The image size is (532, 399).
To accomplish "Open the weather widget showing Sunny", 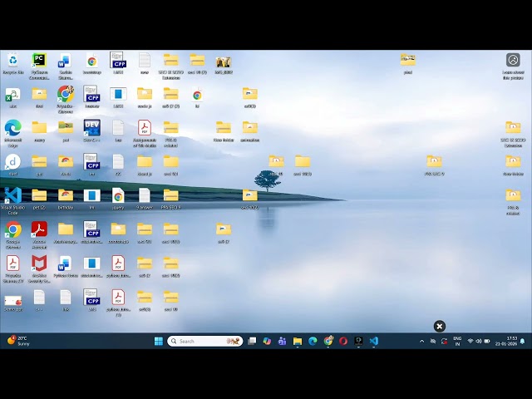I will point(18,341).
